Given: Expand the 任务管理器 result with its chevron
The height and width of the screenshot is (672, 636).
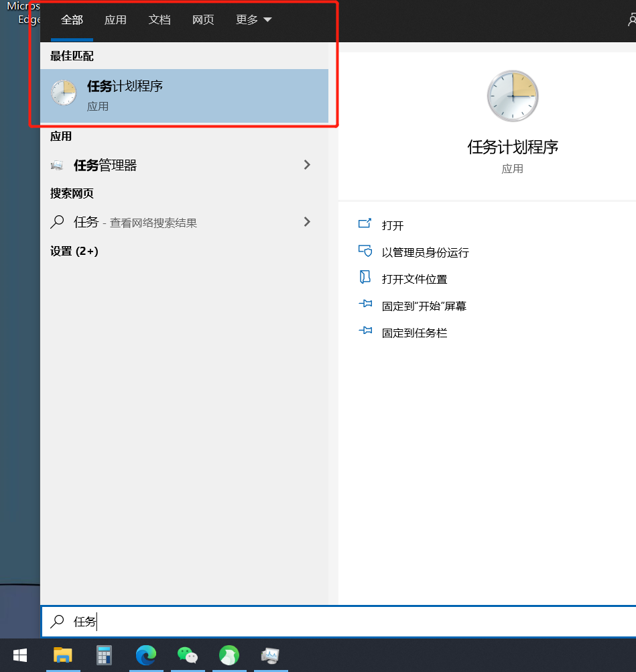Looking at the screenshot, I should pyautogui.click(x=306, y=165).
